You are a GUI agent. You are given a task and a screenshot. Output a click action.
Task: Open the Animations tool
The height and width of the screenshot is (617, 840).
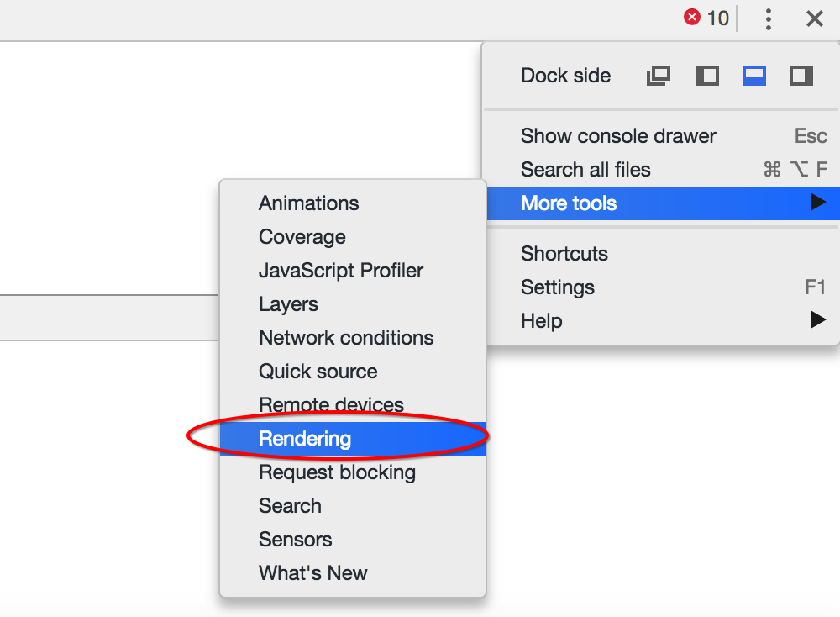point(308,203)
